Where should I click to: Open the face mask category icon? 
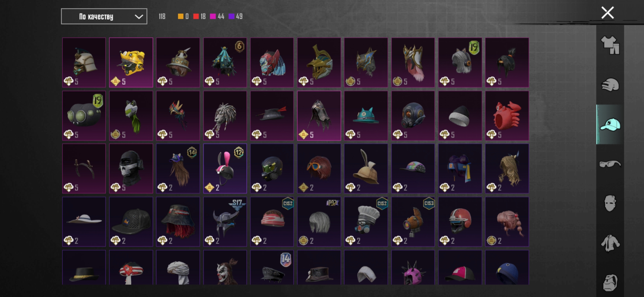point(610,204)
